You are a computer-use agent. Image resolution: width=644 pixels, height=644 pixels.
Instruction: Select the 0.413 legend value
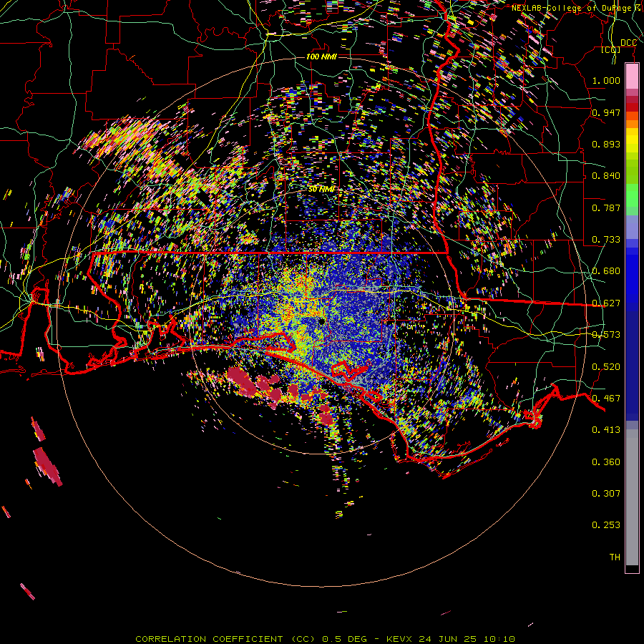(606, 430)
